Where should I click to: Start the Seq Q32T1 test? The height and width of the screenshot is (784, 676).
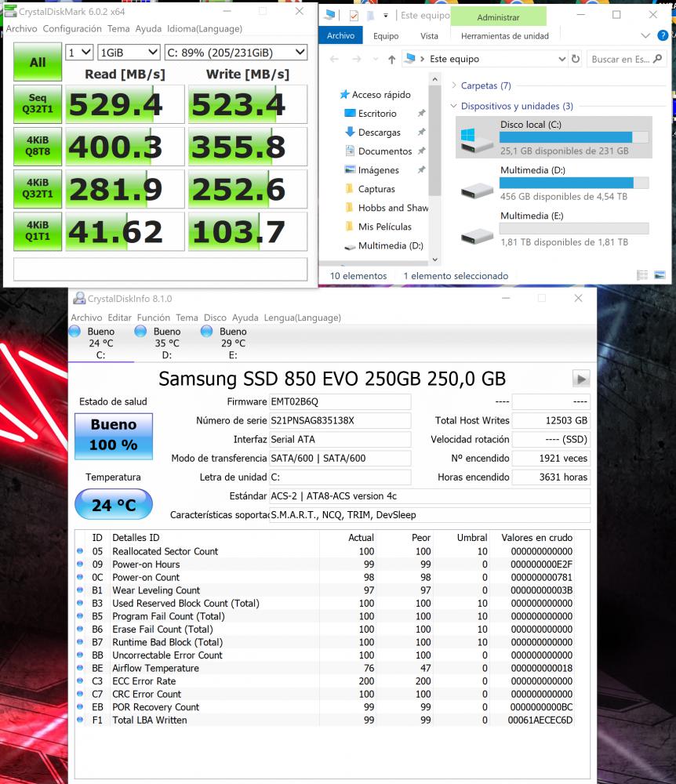pyautogui.click(x=38, y=103)
